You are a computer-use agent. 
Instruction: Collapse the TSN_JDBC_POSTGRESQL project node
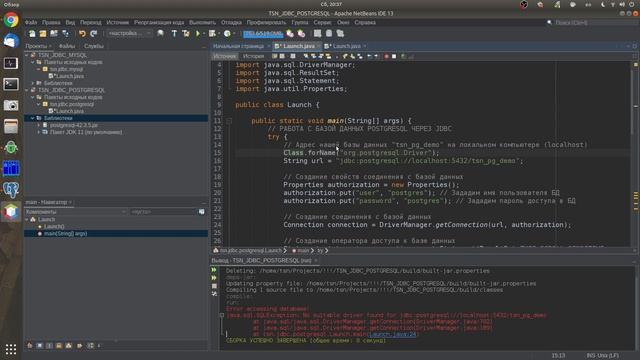[x=27, y=90]
